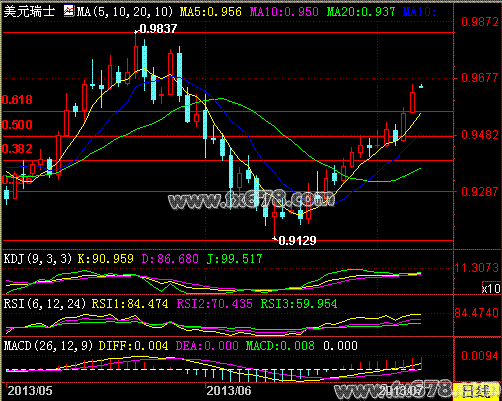Screen dimensions: 502x401
Task: Click the 美元瑞士 symbol title
Action: [29, 11]
